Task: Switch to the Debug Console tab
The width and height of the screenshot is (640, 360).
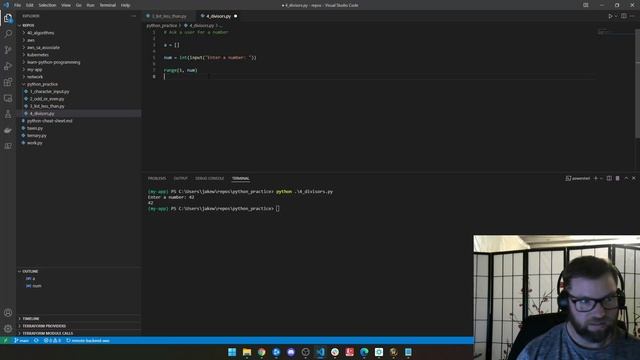Action: [209, 178]
